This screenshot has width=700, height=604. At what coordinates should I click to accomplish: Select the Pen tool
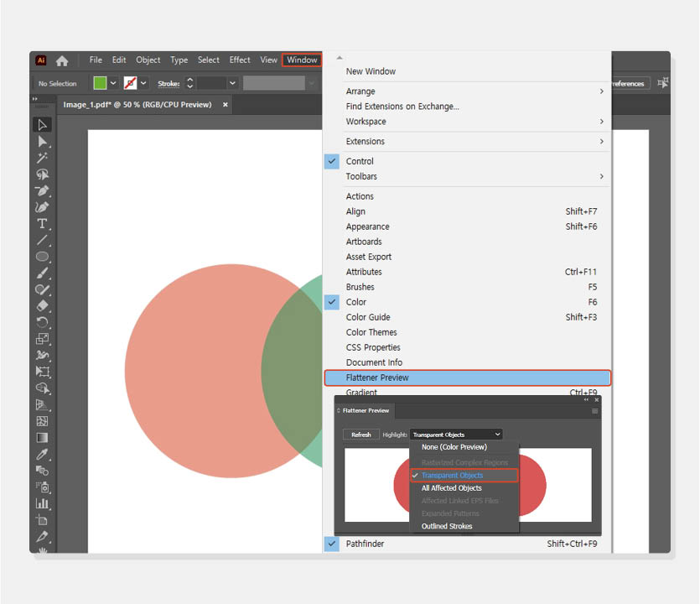(43, 190)
